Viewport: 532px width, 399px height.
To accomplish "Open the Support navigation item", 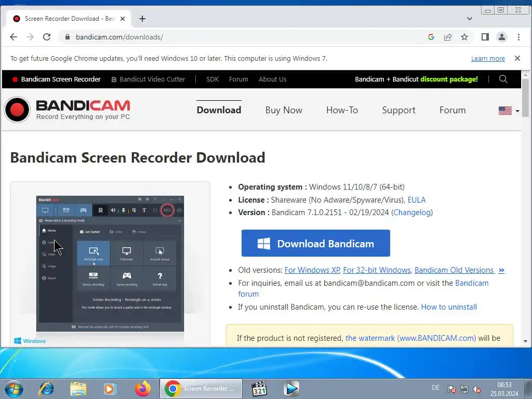I will (x=398, y=110).
